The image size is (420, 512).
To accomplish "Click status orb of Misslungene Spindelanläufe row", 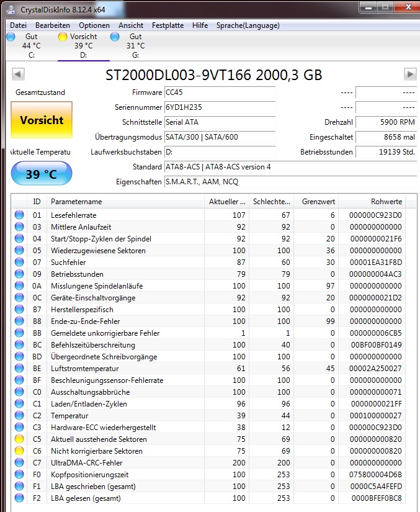I will (x=19, y=285).
